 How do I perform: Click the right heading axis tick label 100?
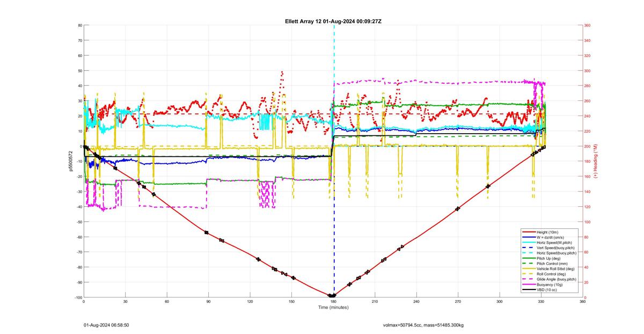click(x=588, y=222)
